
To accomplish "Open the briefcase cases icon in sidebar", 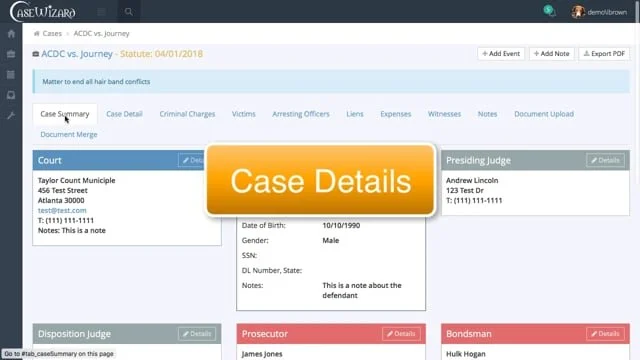I will tap(11, 54).
